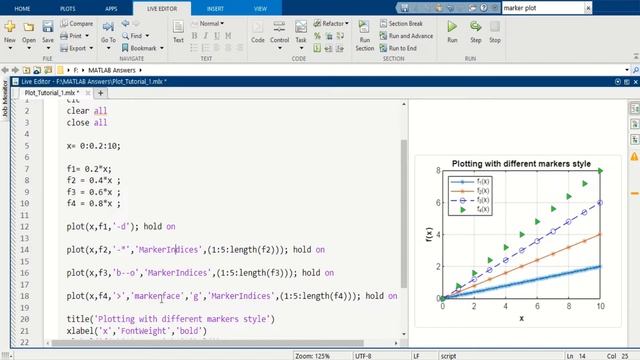Click the New file icon
The height and width of the screenshot is (360, 640).
(10, 27)
